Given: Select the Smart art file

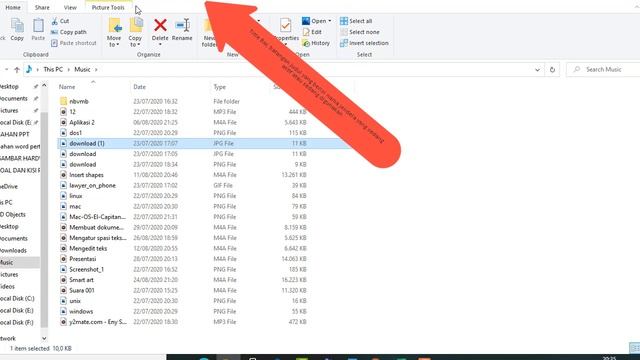Looking at the screenshot, I should 81,280.
